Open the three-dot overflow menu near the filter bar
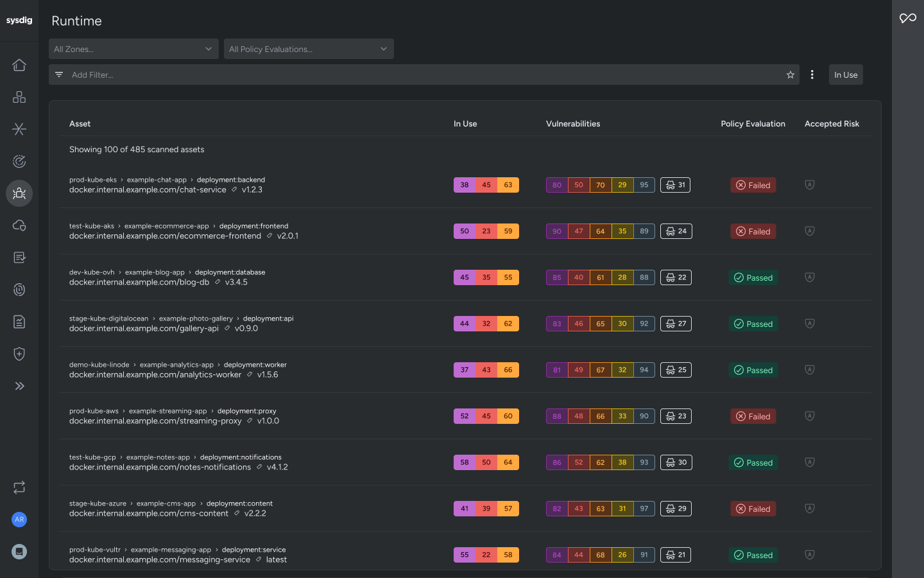The width and height of the screenshot is (924, 578). click(812, 74)
